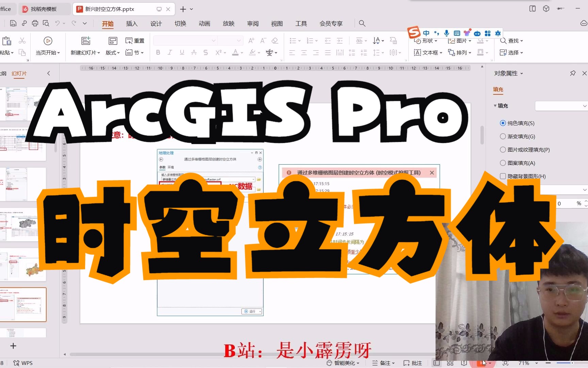Click fit slide to window icon
Screen dimensions: 588x368
(x=506, y=363)
